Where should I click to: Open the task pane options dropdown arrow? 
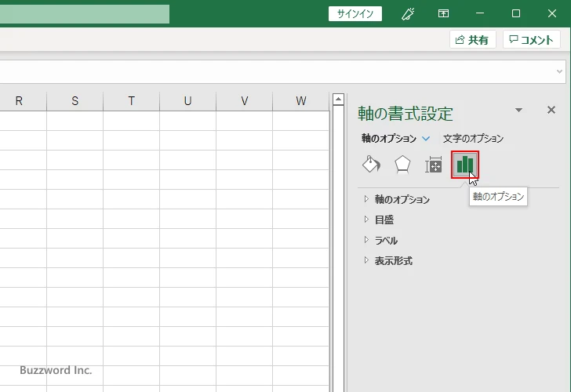point(518,110)
